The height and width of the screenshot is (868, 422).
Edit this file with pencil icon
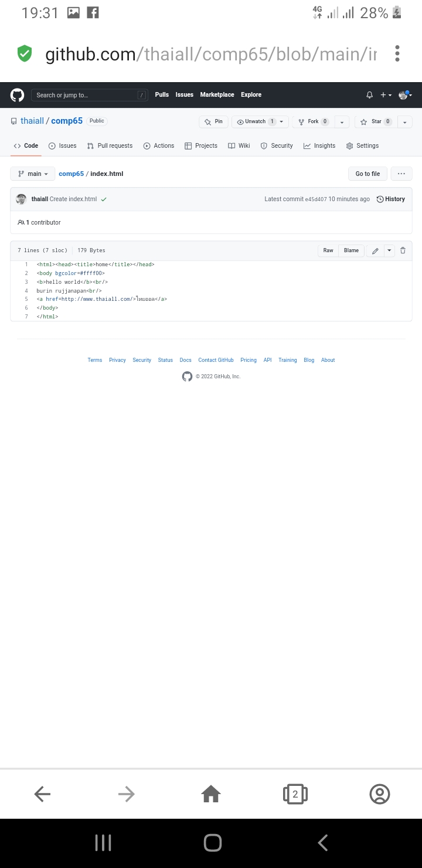pos(375,250)
